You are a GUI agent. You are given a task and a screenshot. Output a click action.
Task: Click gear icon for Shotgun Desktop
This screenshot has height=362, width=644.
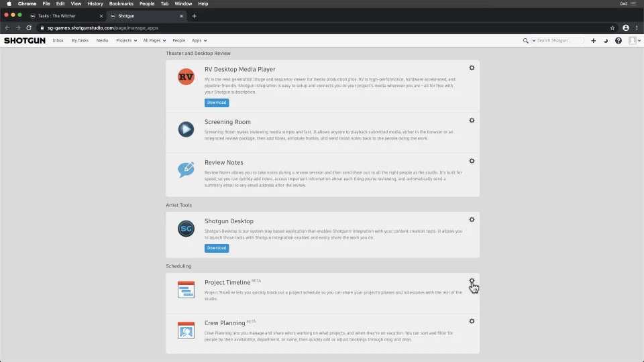click(472, 220)
